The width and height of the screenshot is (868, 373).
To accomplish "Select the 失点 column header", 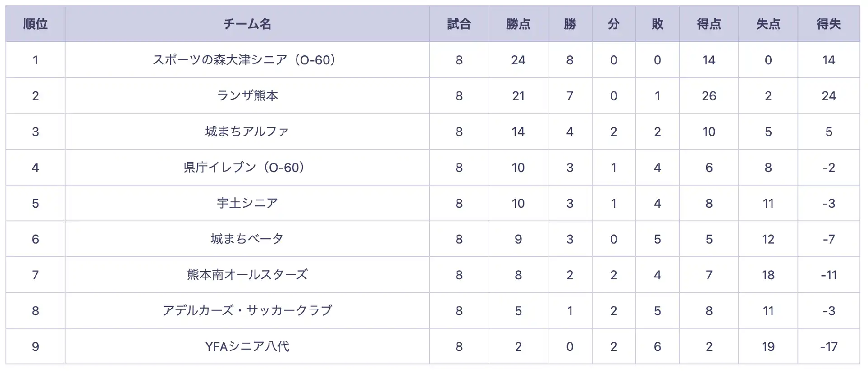I will point(768,24).
